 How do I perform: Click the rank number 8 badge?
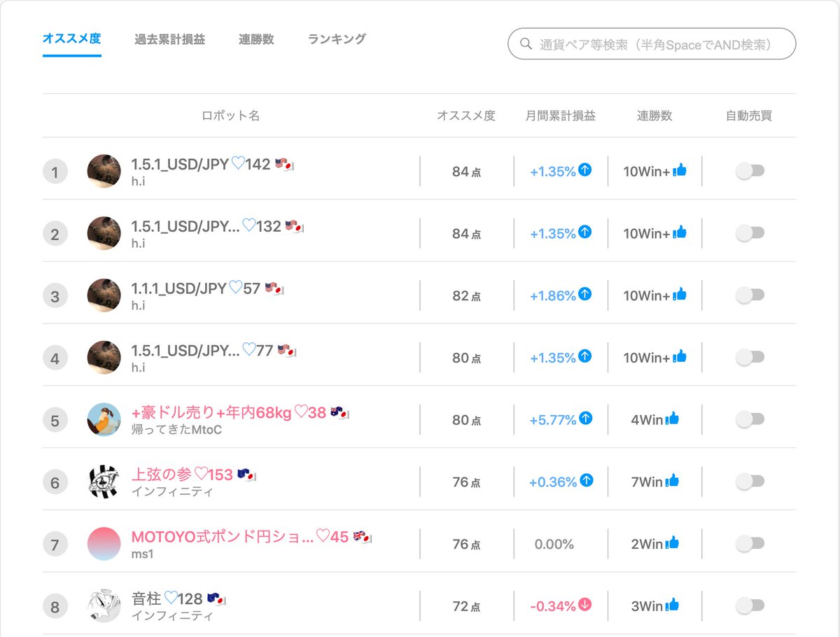(55, 606)
